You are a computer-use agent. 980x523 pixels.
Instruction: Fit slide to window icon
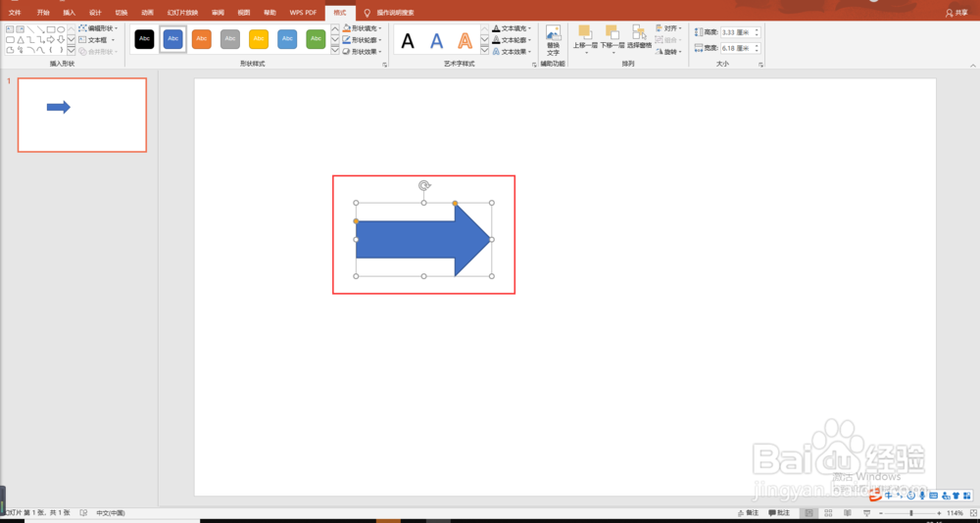[x=972, y=513]
